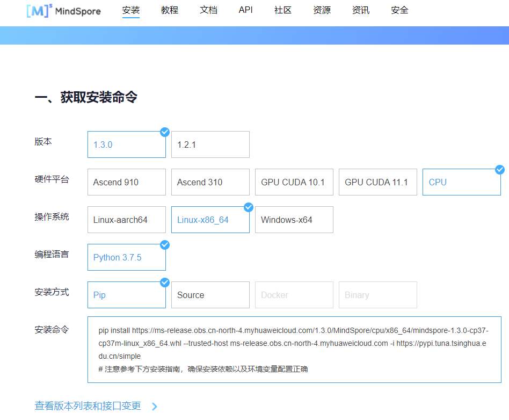Open the 资讯 nav tab
Image resolution: width=509 pixels, height=420 pixels.
click(361, 10)
